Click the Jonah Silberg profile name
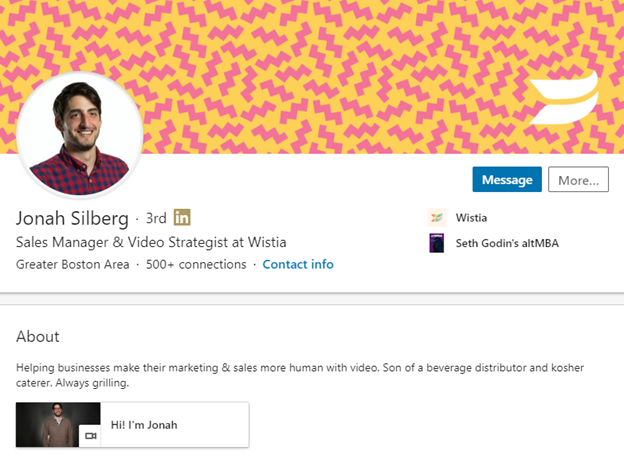Screen dimensions: 624x463 click(72, 217)
